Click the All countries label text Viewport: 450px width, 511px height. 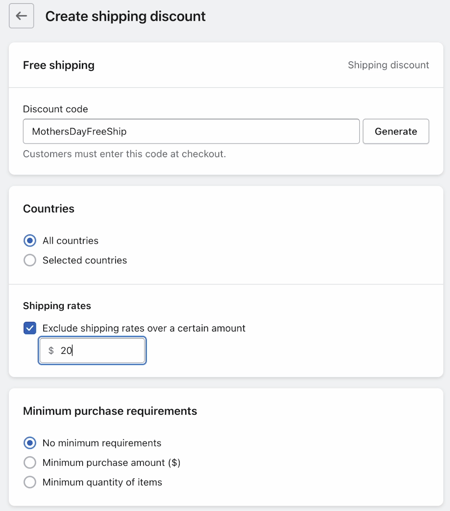[70, 241]
